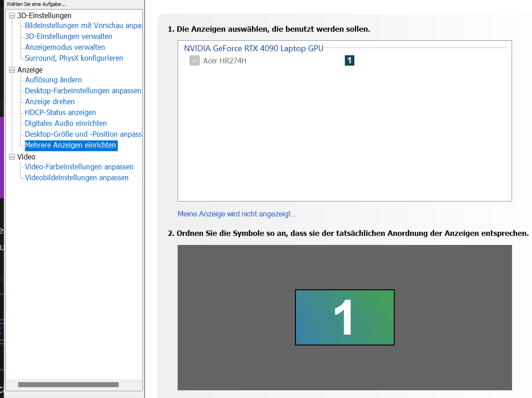Select 'Digitales Audio einrichten'
The width and height of the screenshot is (532, 398).
[x=66, y=123]
